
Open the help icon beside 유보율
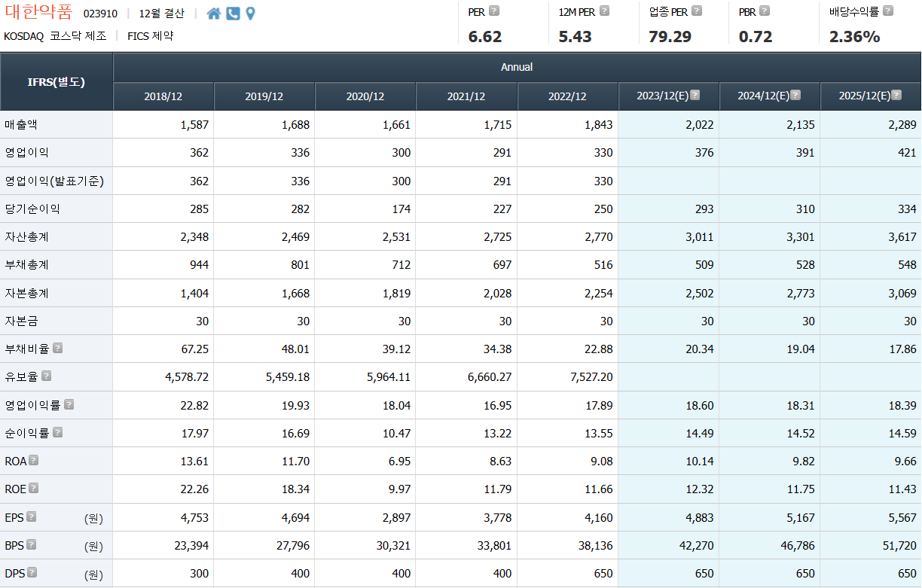(47, 376)
